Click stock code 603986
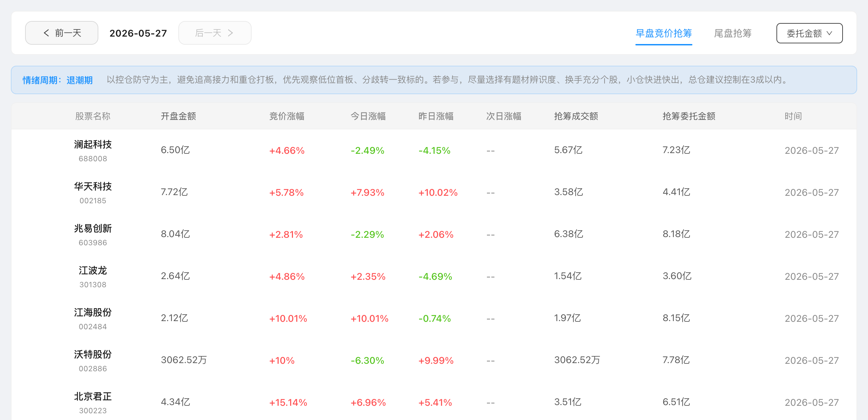The height and width of the screenshot is (420, 868). click(x=93, y=243)
